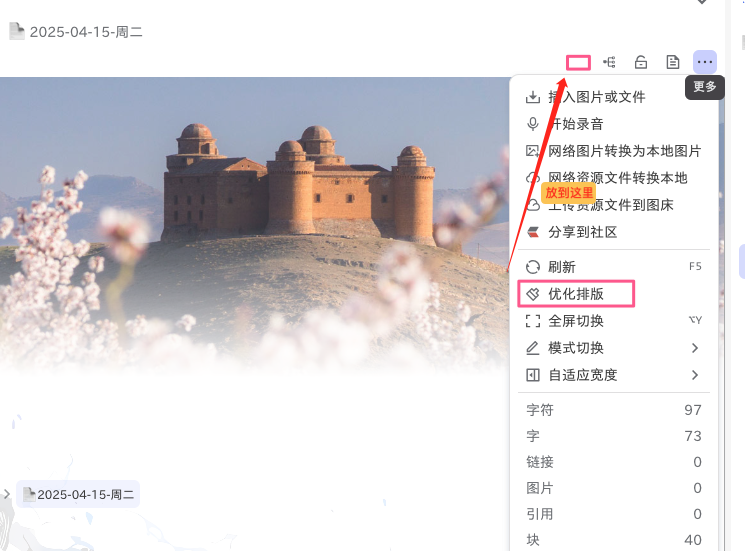The image size is (745, 551).
Task: Open the outline tree icon in toolbar
Action: (610, 62)
